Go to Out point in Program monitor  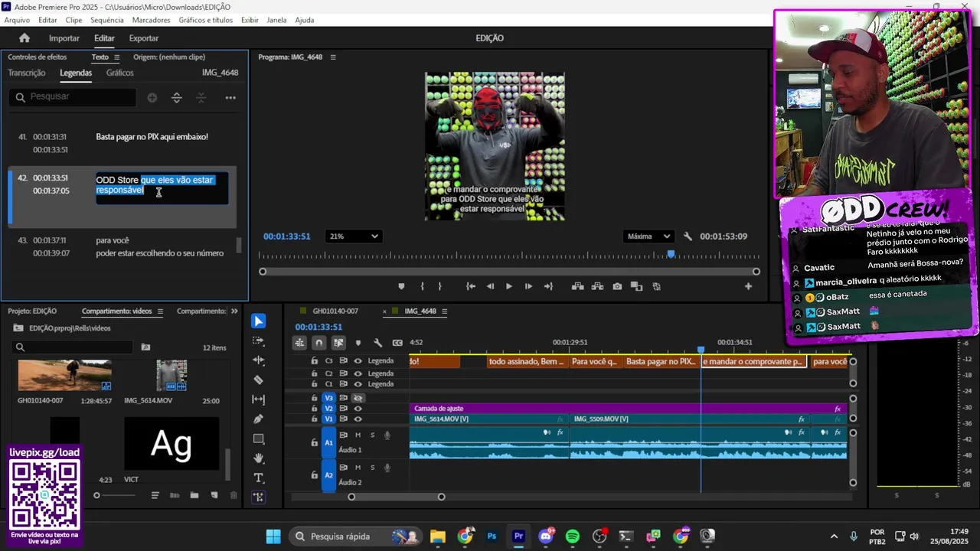tap(548, 286)
